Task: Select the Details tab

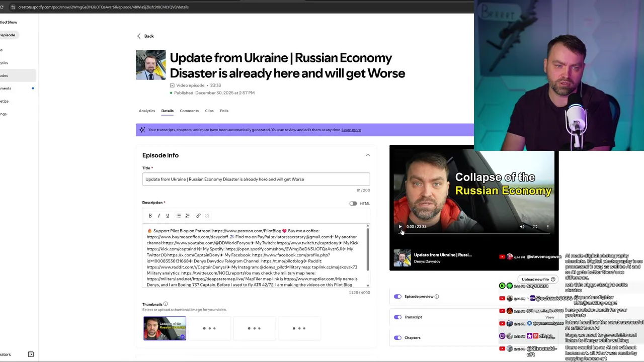Action: (x=167, y=111)
